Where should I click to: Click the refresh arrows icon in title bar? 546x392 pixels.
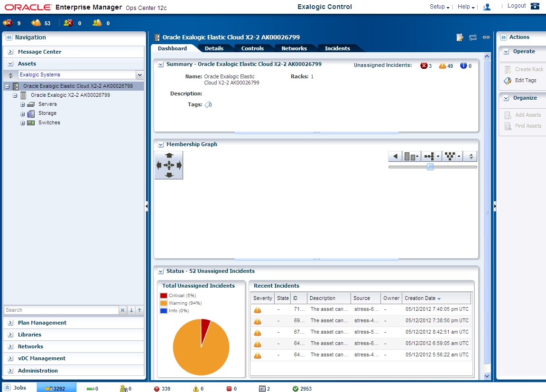473,37
